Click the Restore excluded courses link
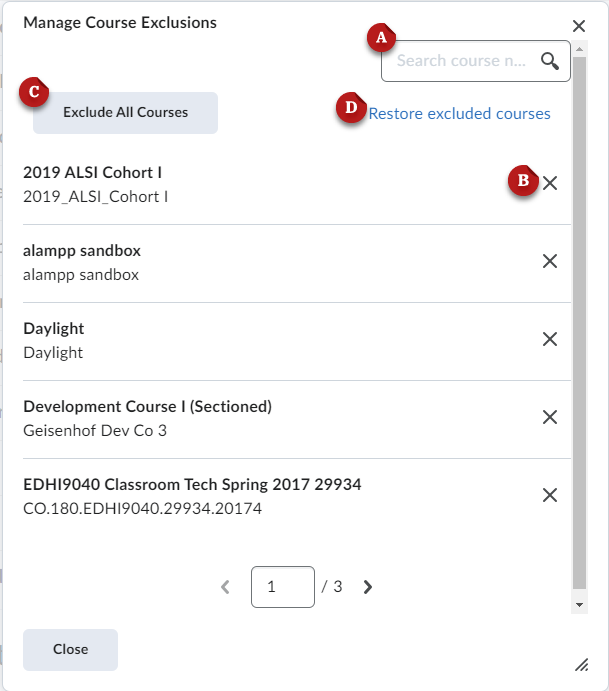609x691 pixels. pyautogui.click(x=459, y=114)
